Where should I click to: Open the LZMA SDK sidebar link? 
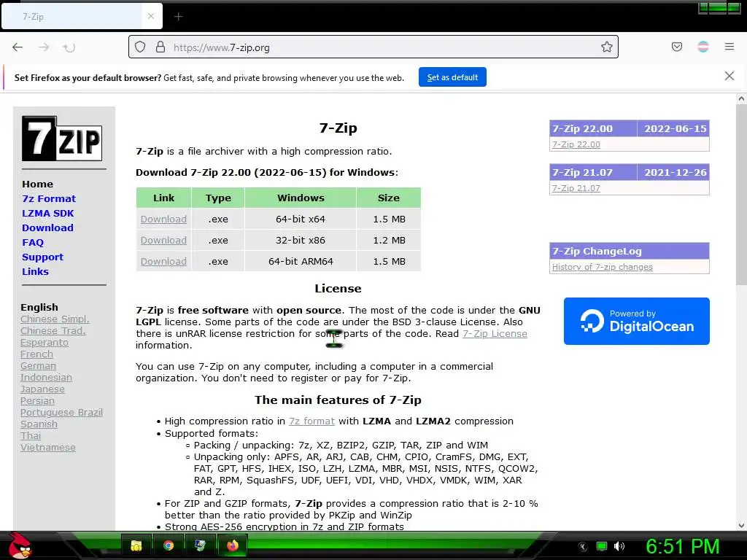[x=47, y=214]
